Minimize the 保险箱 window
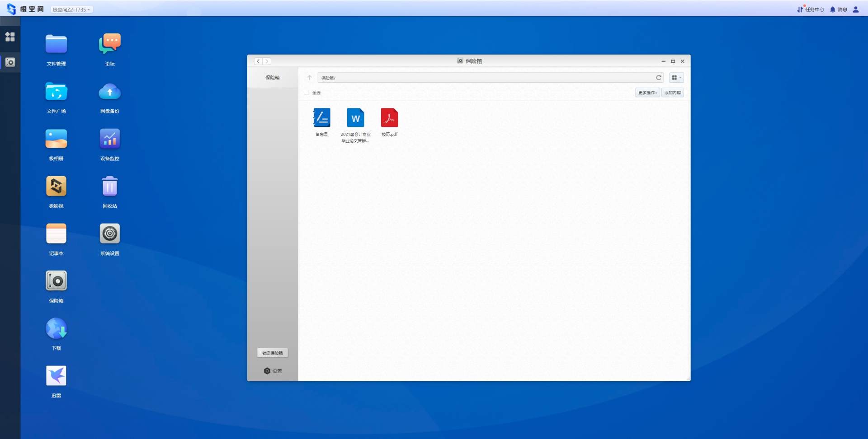The width and height of the screenshot is (868, 439). coord(663,61)
